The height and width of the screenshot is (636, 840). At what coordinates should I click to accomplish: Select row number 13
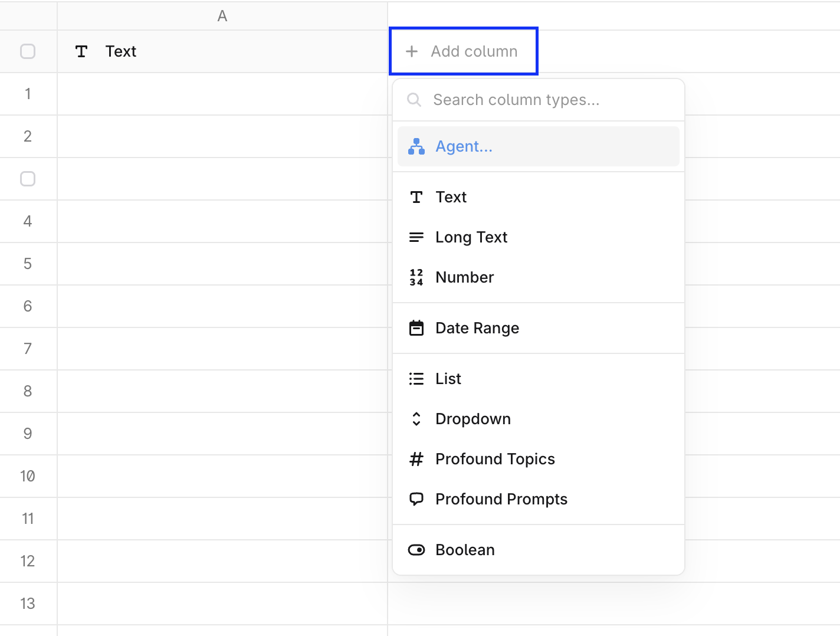28,604
